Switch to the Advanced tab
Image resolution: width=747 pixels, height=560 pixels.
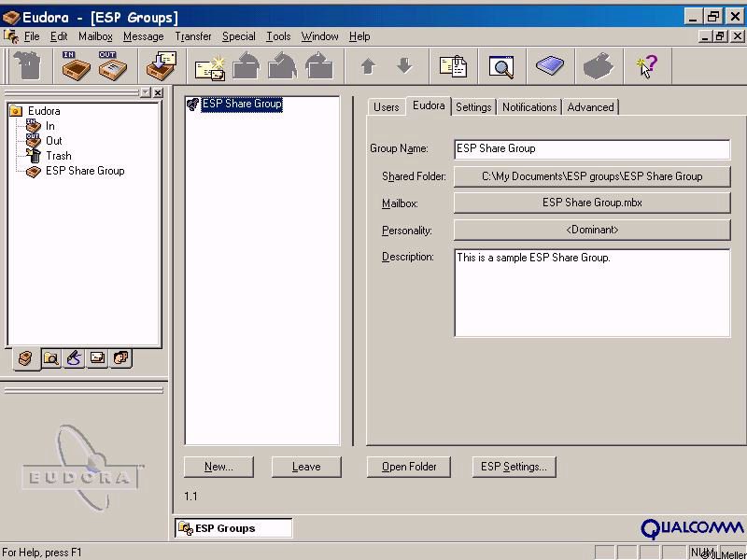(590, 107)
